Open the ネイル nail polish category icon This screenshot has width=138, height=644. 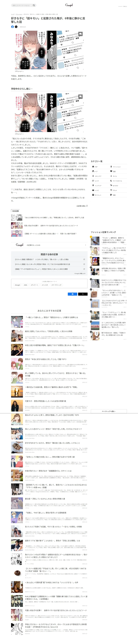pyautogui.click(x=111, y=176)
